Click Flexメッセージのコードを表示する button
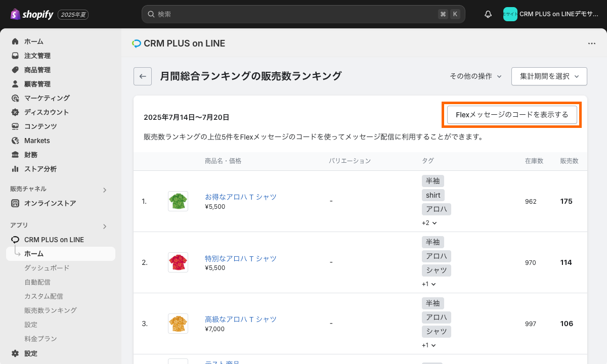Screen dimensions: 607x364 pos(512,115)
